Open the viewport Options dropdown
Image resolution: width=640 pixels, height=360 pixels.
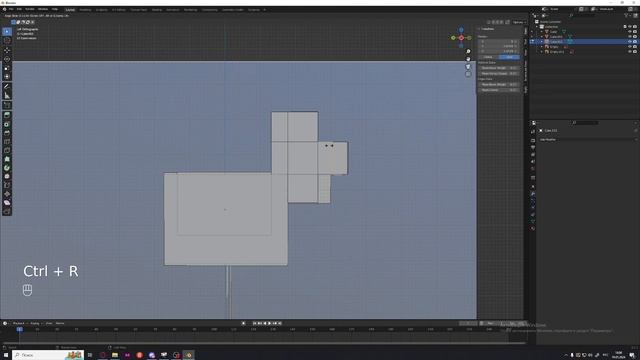[x=519, y=22]
